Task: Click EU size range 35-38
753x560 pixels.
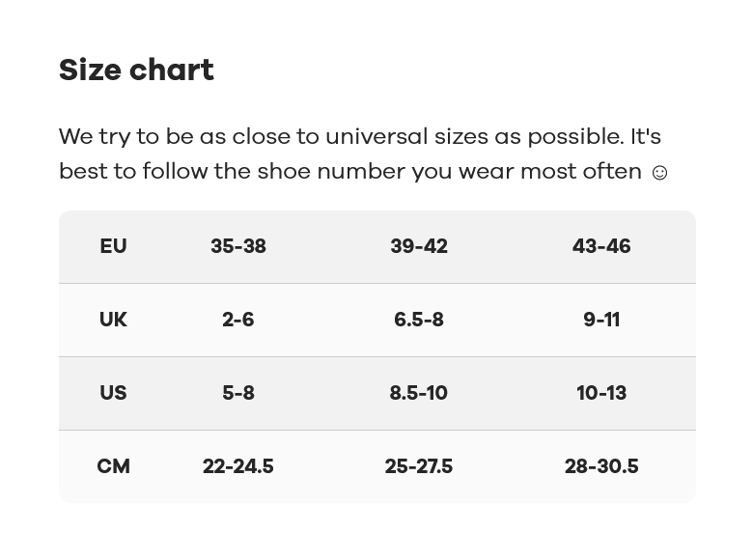Action: point(238,246)
